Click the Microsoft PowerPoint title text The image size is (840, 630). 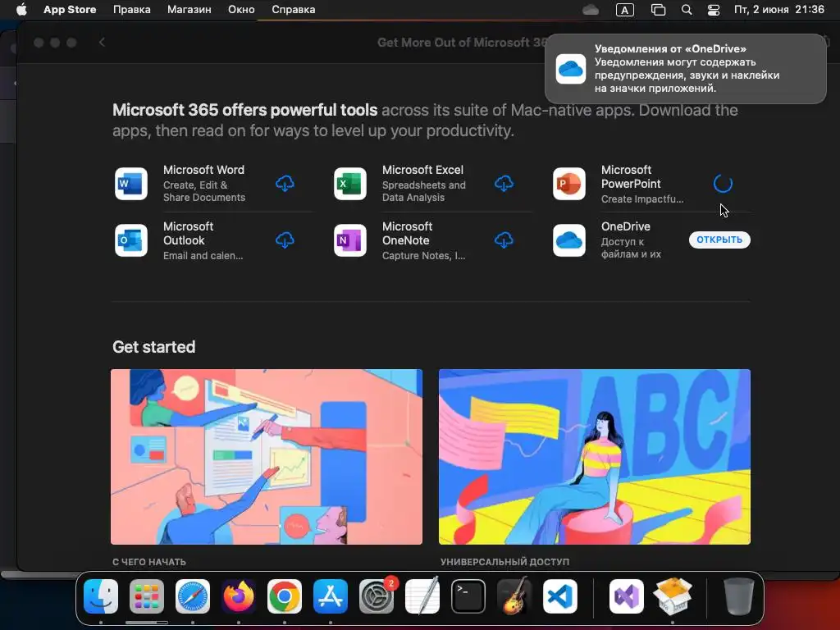click(631, 177)
